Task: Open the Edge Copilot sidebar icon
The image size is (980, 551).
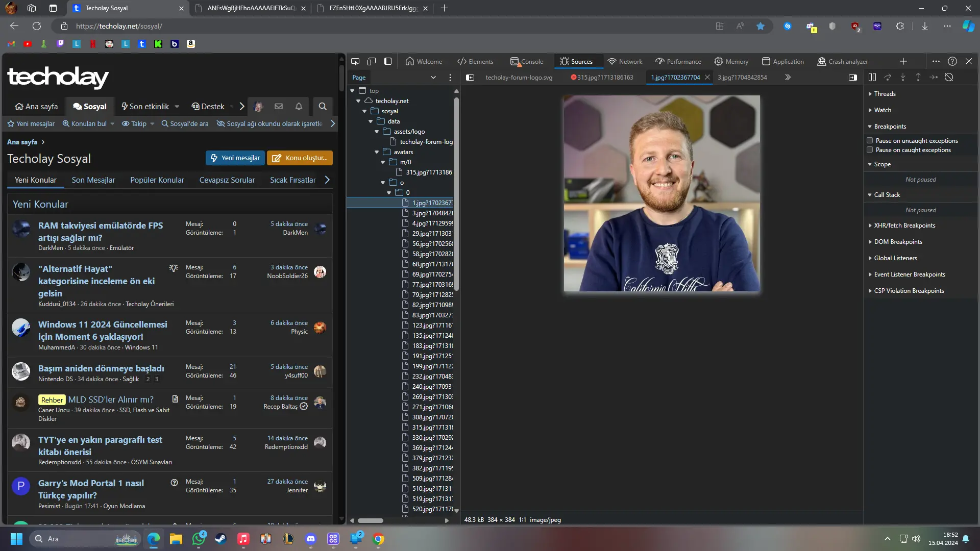Action: [968, 26]
